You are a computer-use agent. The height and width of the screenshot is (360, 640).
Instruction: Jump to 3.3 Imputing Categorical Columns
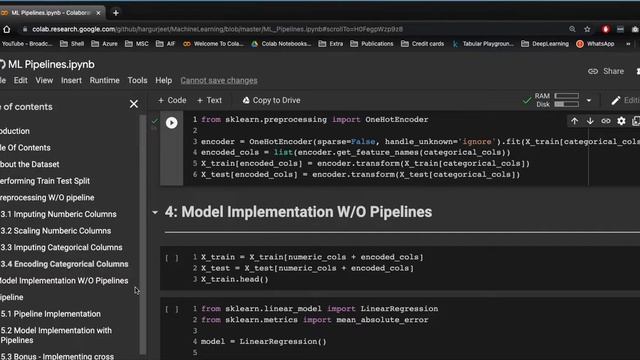pos(61,248)
